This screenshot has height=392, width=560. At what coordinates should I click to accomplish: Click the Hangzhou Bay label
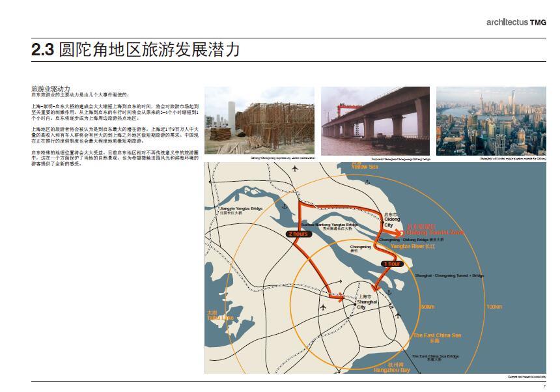point(392,367)
